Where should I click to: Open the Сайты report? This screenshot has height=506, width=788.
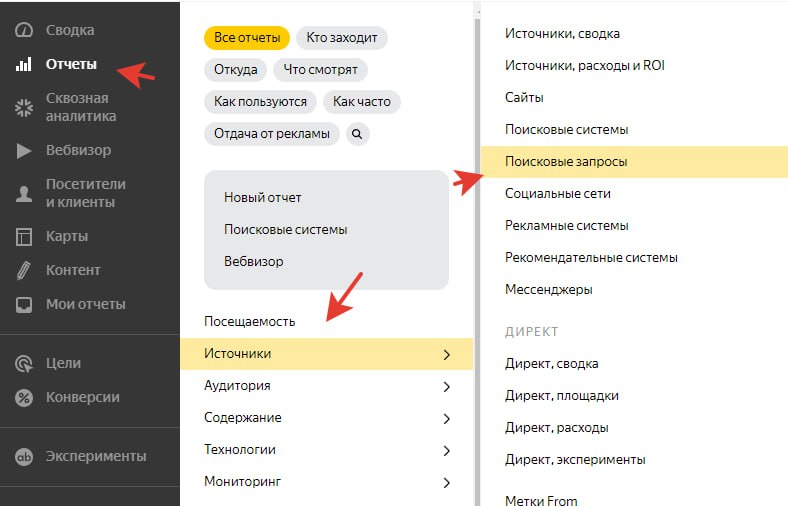[x=524, y=98]
